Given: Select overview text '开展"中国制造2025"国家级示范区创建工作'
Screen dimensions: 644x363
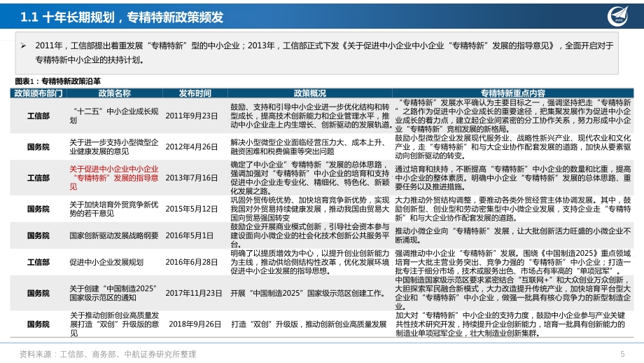Looking at the screenshot, I should tap(308, 293).
